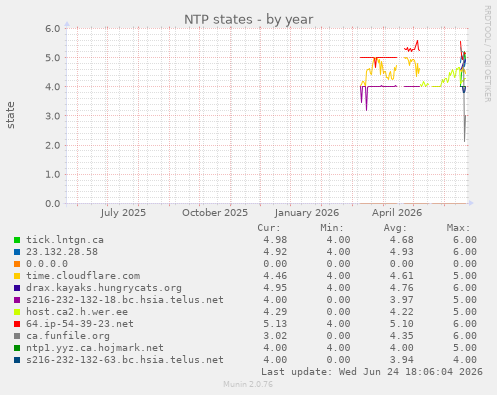497x395 pixels.
Task: Click the blue 23.132.28.58 legend swatch
Action: 17,252
